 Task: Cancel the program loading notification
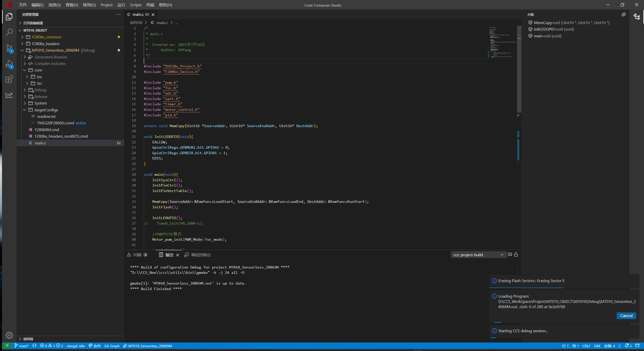tap(626, 316)
